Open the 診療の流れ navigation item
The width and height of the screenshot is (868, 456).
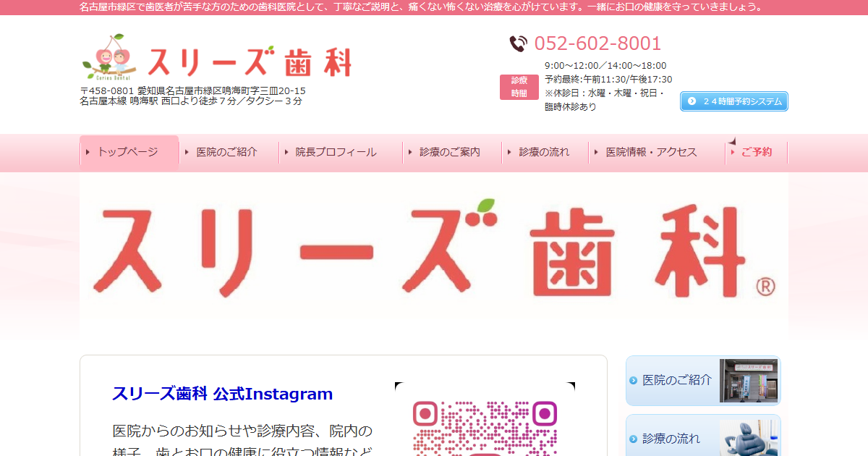coord(545,152)
